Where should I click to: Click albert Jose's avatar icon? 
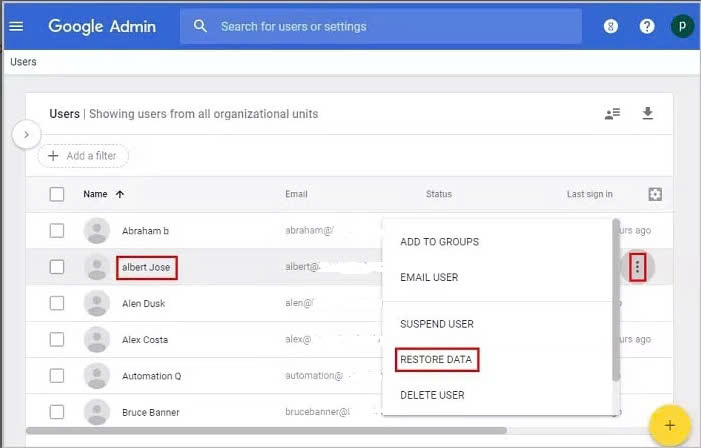point(97,267)
